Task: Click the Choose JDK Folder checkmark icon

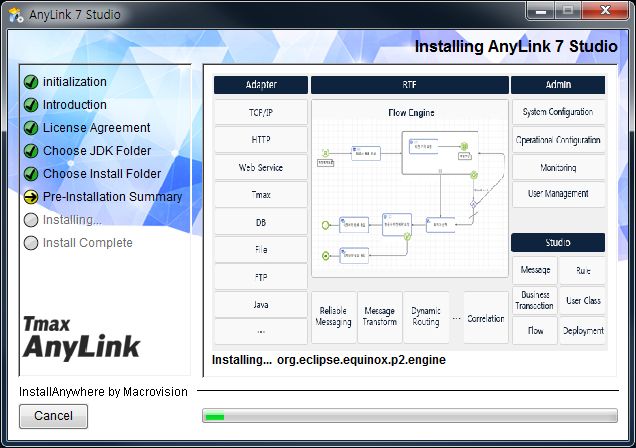Action: point(31,151)
